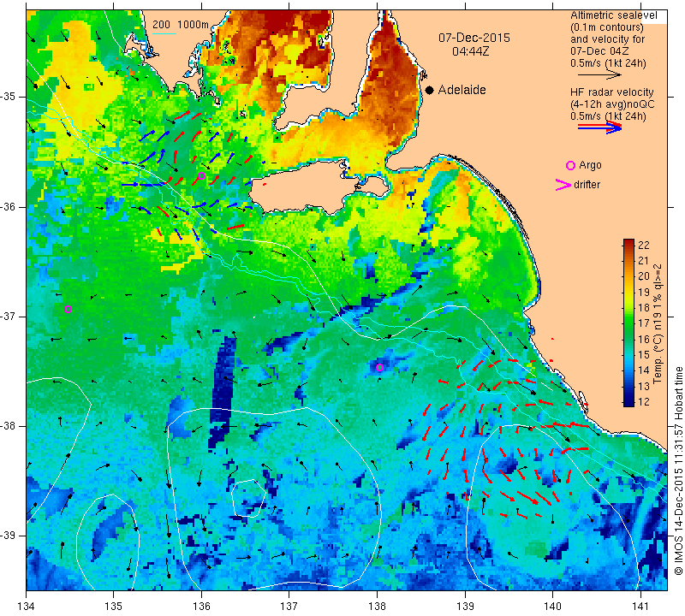Screen dimensions: 685x616
Task: Click the dark red top of the temperature colorbar
Action: 628,243
